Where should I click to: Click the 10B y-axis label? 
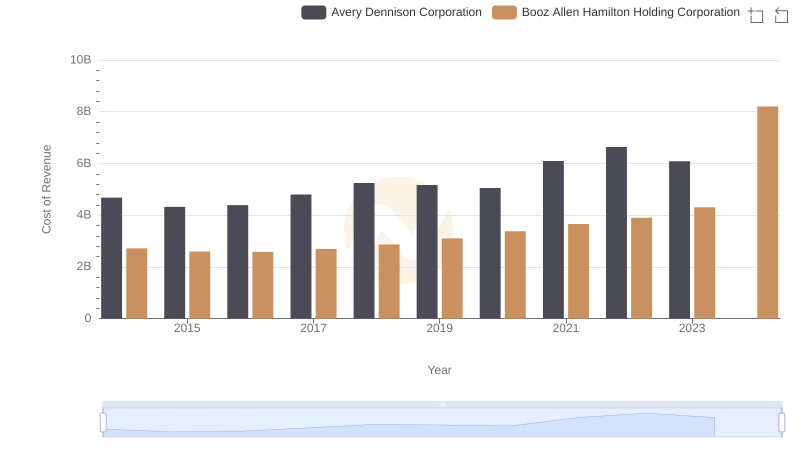click(81, 60)
